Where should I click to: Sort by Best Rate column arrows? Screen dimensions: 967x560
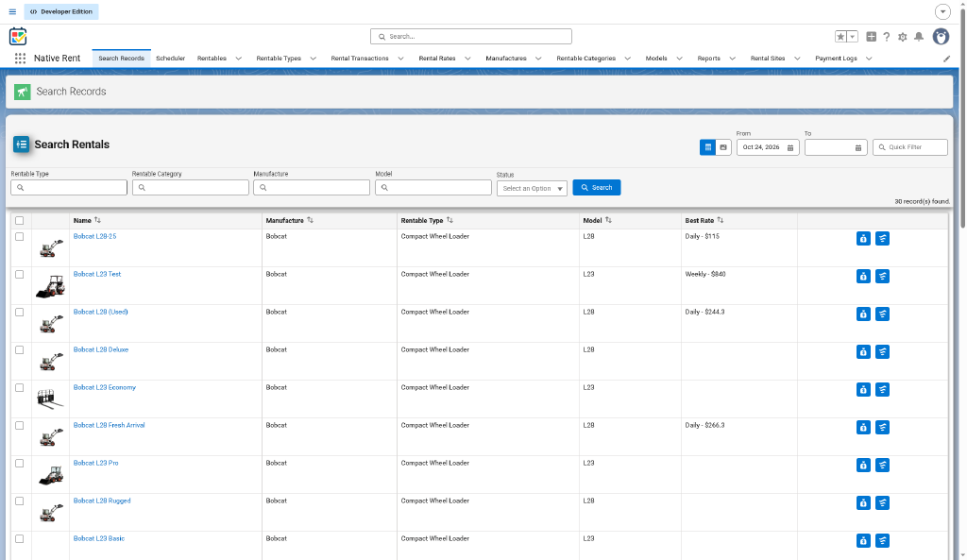[721, 220]
